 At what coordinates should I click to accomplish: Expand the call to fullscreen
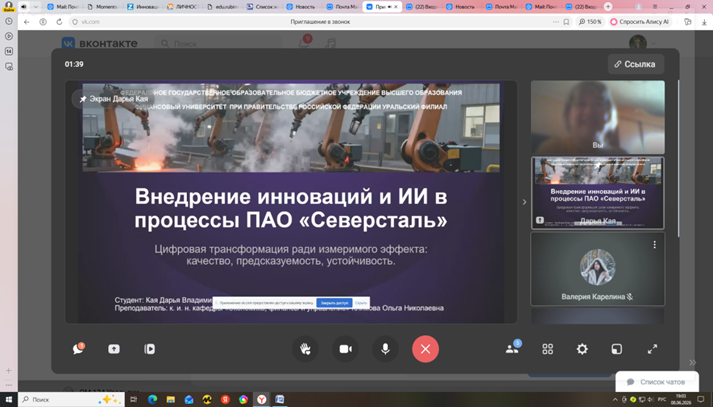coord(653,349)
